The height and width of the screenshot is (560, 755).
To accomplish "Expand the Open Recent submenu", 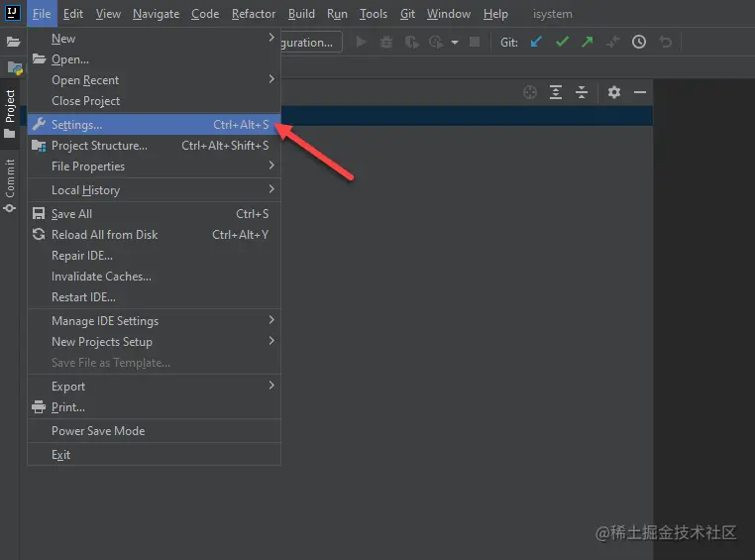I will click(x=155, y=80).
